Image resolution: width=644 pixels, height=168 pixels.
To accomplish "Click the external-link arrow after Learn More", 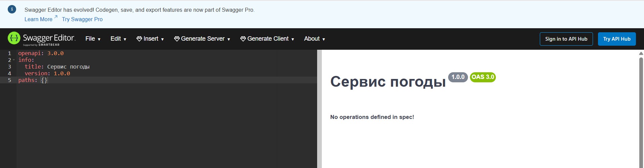I will click(56, 17).
